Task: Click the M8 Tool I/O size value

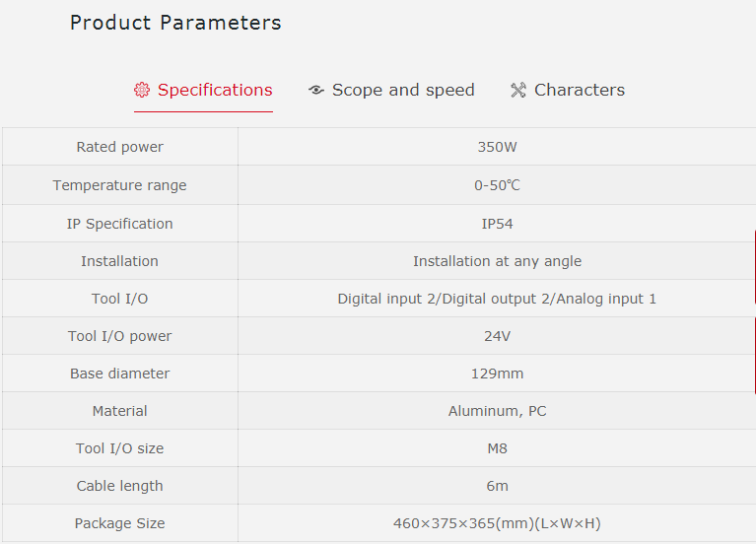Action: [497, 448]
